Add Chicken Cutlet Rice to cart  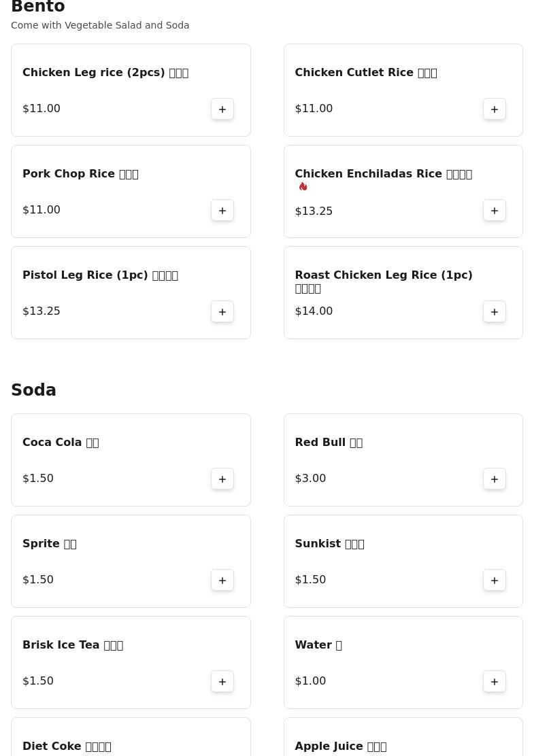click(495, 109)
